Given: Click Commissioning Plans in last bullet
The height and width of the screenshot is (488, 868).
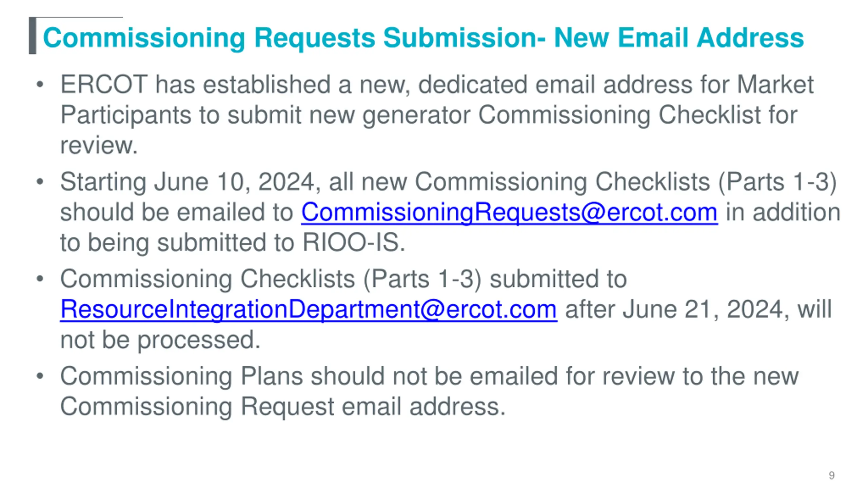Looking at the screenshot, I should coord(181,377).
